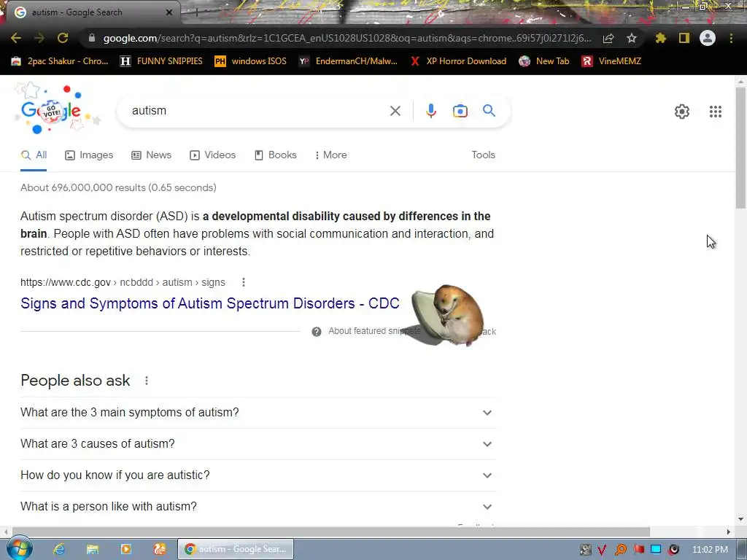Search by image with the camera icon
This screenshot has height=560, width=747.
point(460,111)
